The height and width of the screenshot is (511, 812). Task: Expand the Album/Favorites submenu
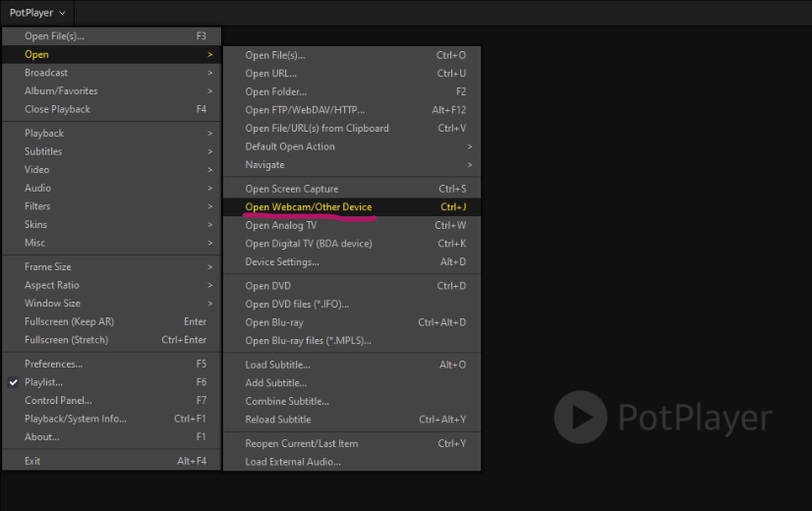pos(61,91)
